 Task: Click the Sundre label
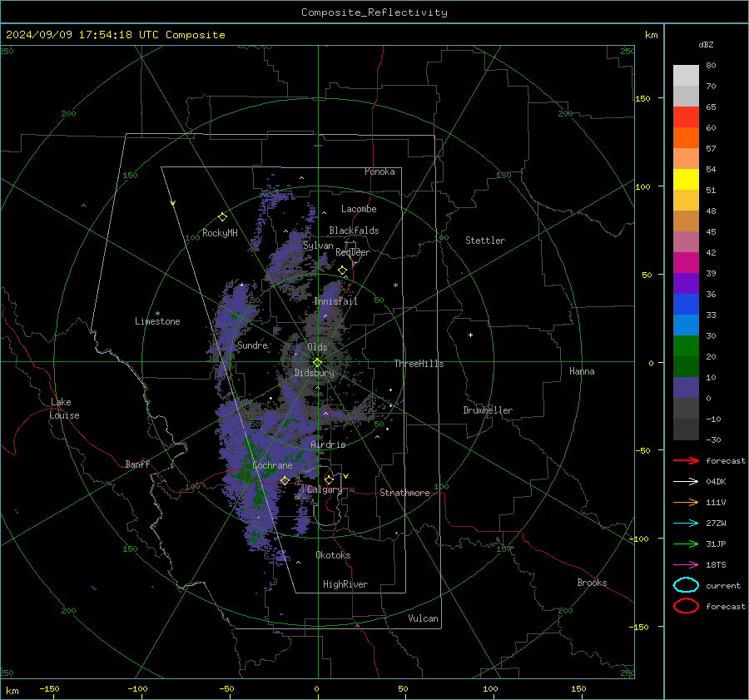[252, 345]
